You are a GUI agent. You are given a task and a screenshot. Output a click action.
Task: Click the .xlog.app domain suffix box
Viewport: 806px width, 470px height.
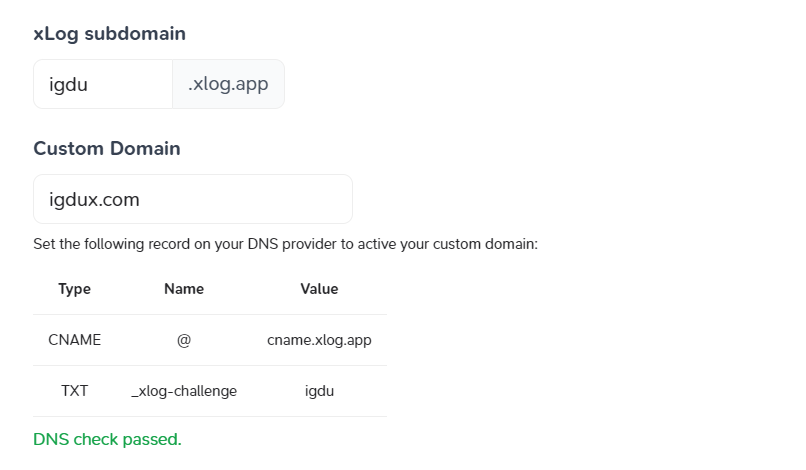coord(228,84)
